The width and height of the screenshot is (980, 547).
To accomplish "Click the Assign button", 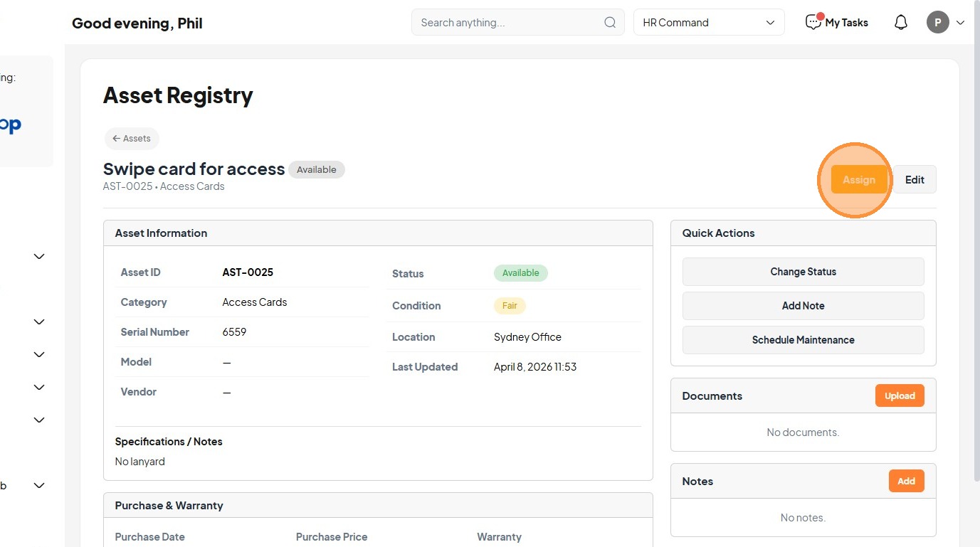I will tap(859, 180).
